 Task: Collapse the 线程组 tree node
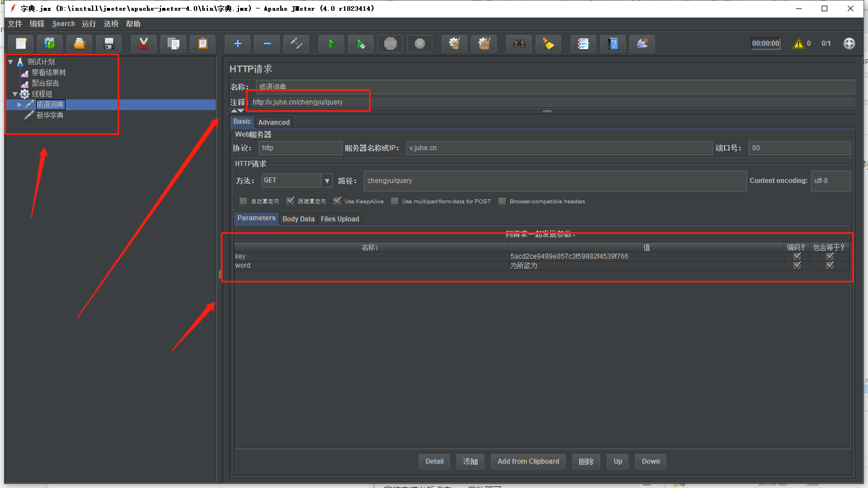[x=15, y=94]
